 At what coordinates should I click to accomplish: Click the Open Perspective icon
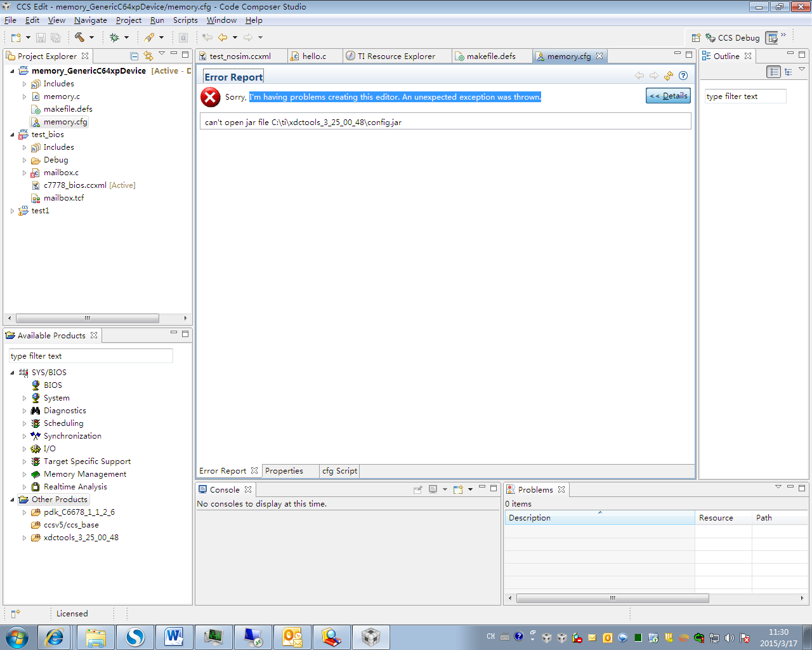pos(696,37)
